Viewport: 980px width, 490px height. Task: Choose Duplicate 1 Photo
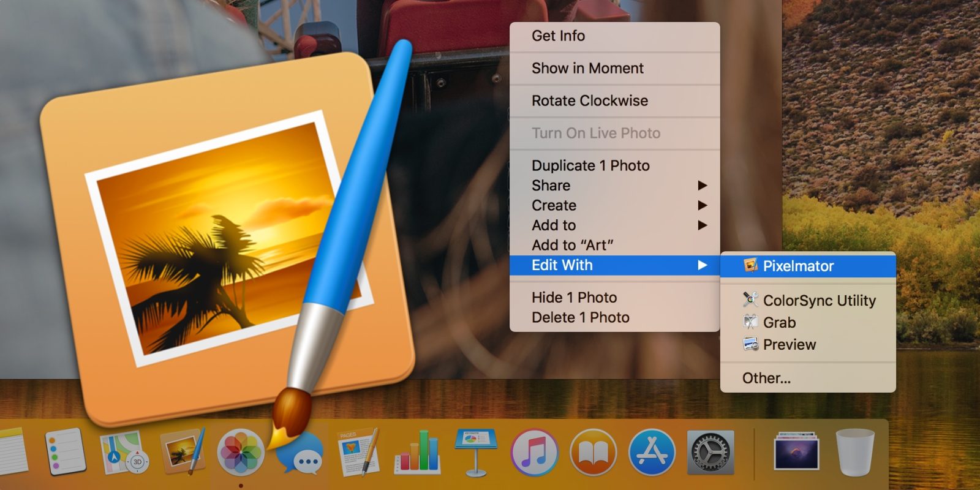pyautogui.click(x=614, y=165)
